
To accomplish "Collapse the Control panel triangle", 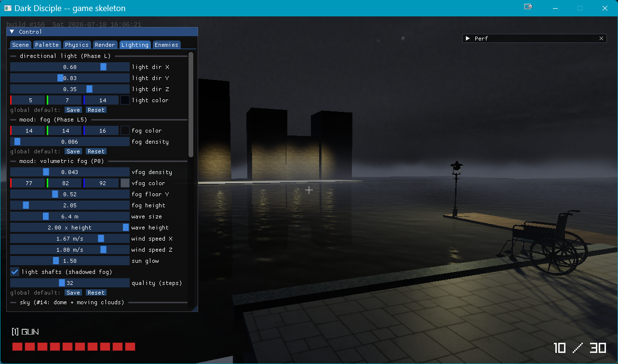I will 12,32.
